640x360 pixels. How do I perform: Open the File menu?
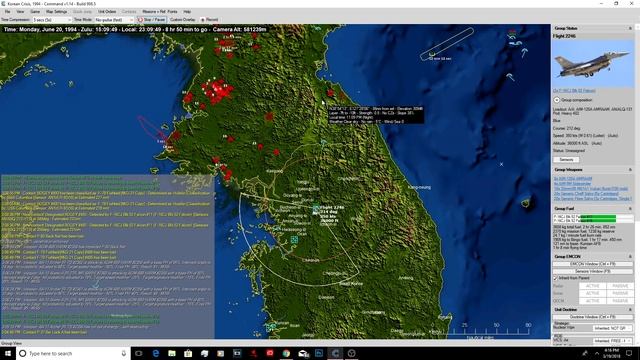(x=7, y=11)
